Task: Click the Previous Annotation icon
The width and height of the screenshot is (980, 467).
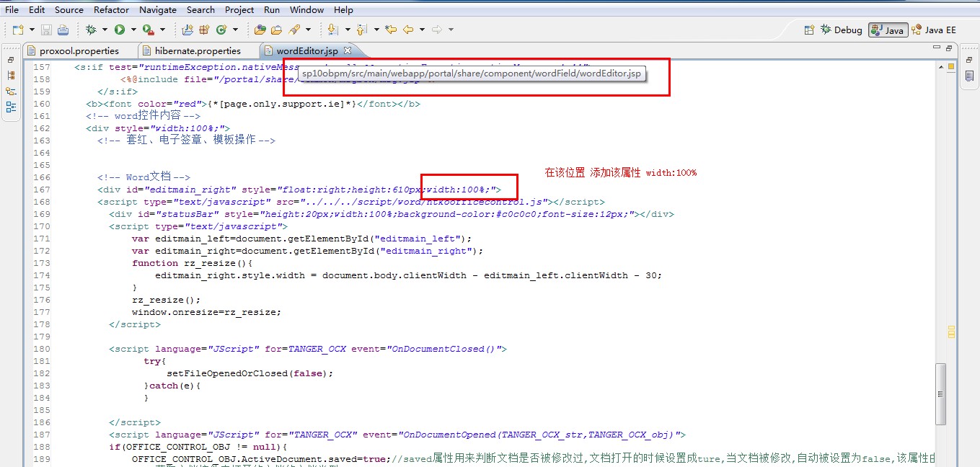Action: pyautogui.click(x=361, y=30)
